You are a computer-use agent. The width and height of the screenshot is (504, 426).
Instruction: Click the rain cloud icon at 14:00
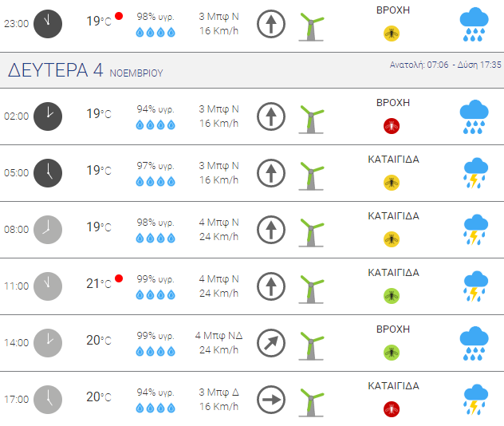[x=474, y=343]
